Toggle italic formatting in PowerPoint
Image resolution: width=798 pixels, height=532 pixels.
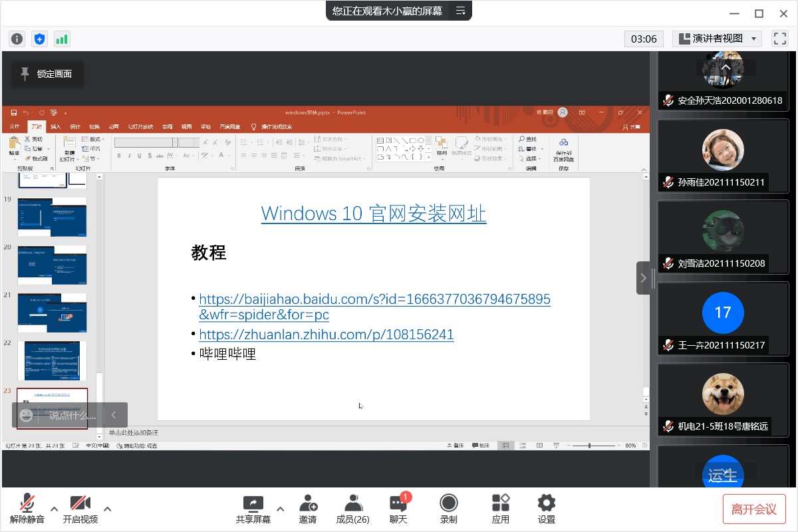130,156
